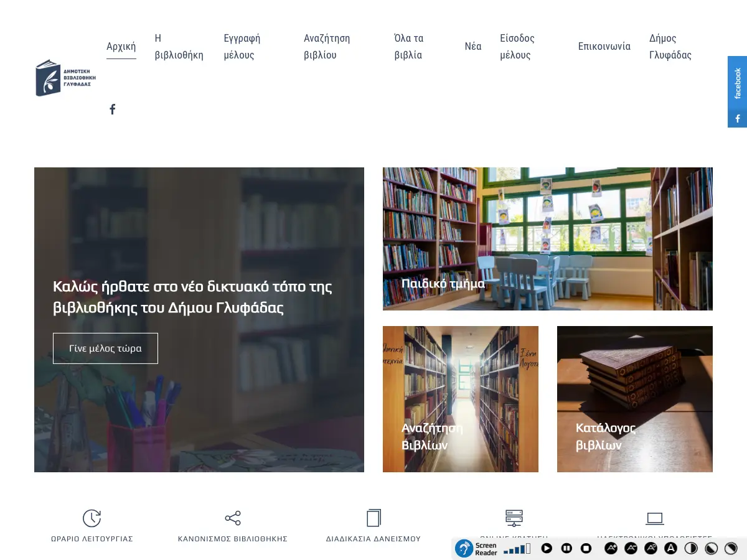Play the screen reader audio

tap(547, 548)
